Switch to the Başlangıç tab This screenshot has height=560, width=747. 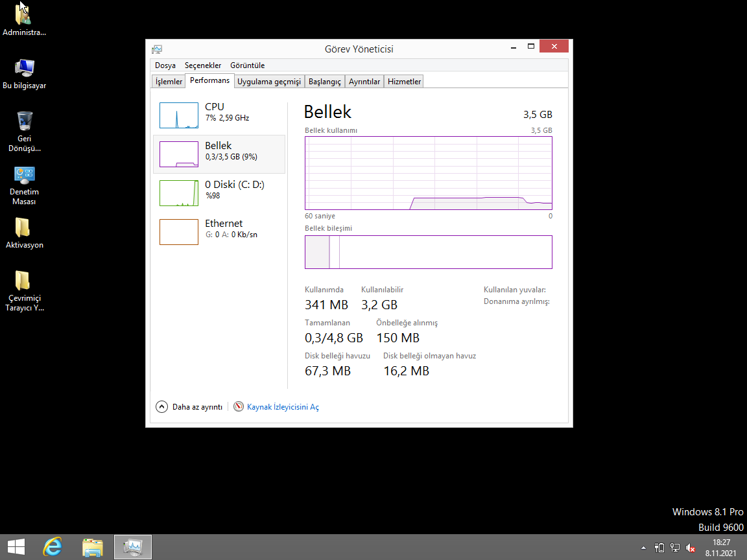coord(324,82)
